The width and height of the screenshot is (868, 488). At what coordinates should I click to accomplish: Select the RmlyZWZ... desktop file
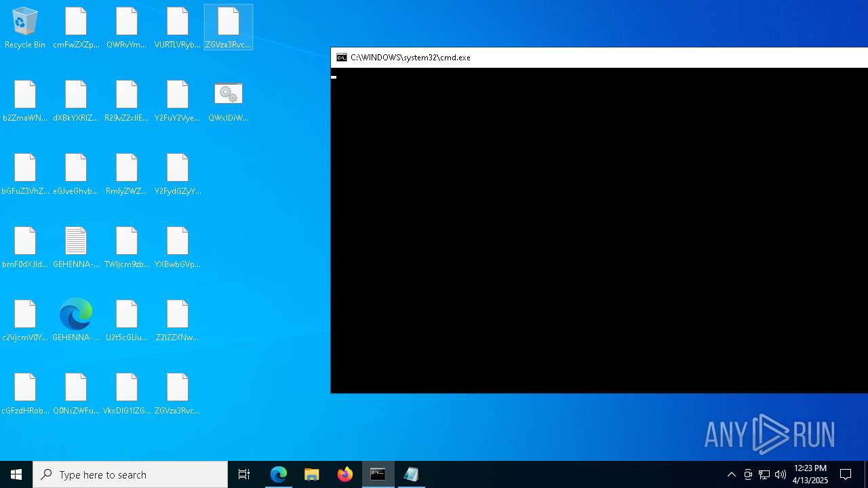127,174
